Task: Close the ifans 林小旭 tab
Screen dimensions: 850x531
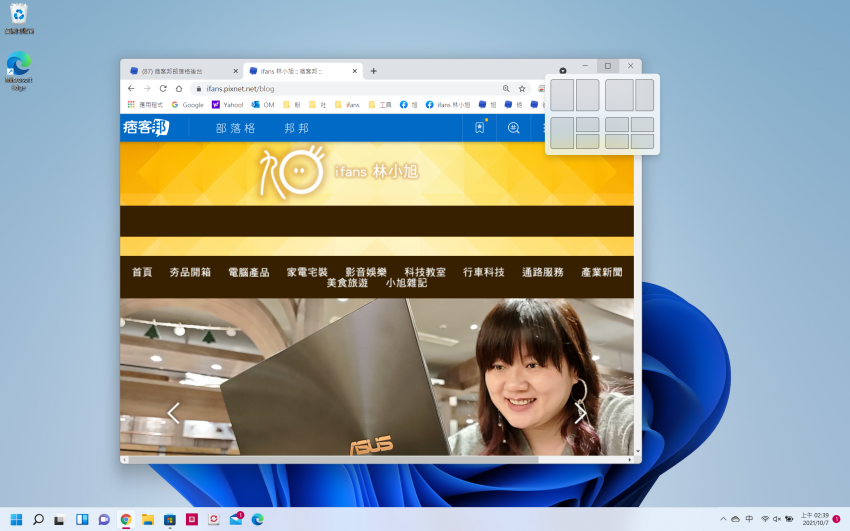Action: click(x=355, y=71)
